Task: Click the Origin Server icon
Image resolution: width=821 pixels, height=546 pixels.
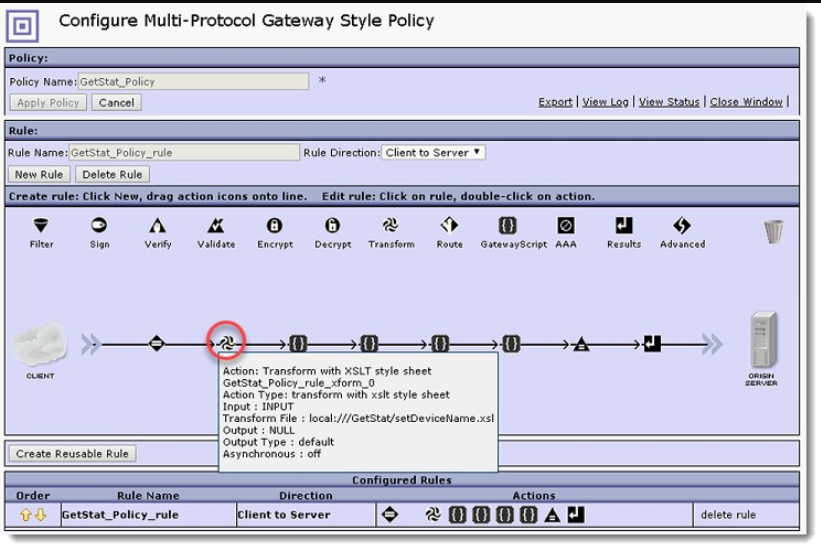Action: [x=763, y=340]
